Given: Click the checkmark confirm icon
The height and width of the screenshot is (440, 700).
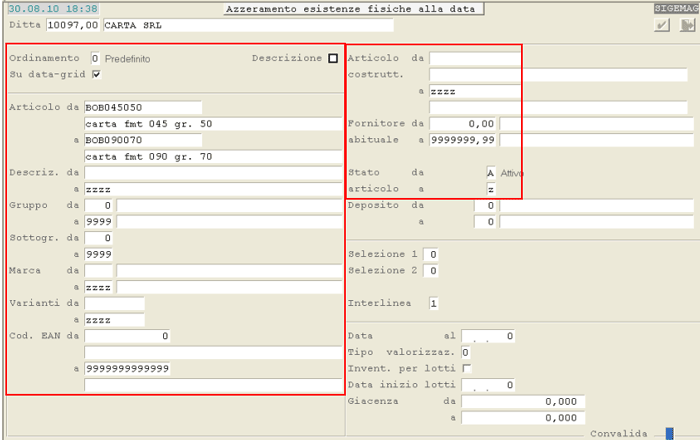Looking at the screenshot, I should click(661, 25).
